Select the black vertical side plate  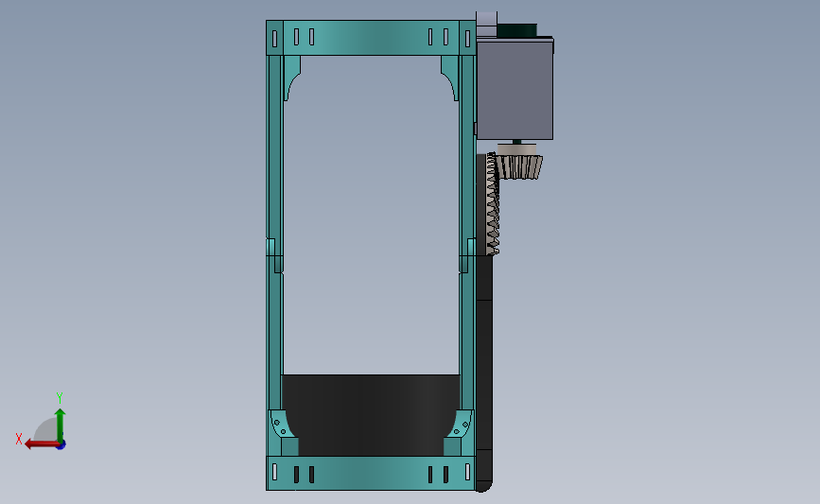coord(484,374)
